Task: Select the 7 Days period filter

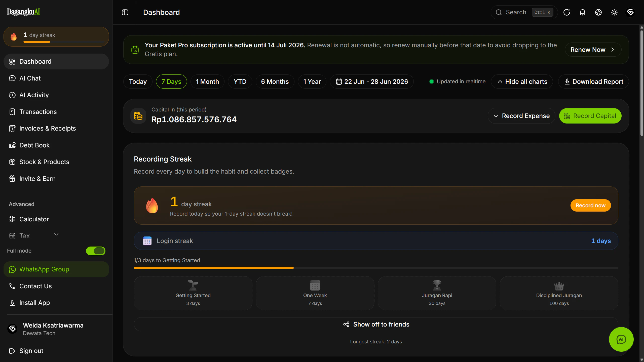Action: (x=171, y=82)
